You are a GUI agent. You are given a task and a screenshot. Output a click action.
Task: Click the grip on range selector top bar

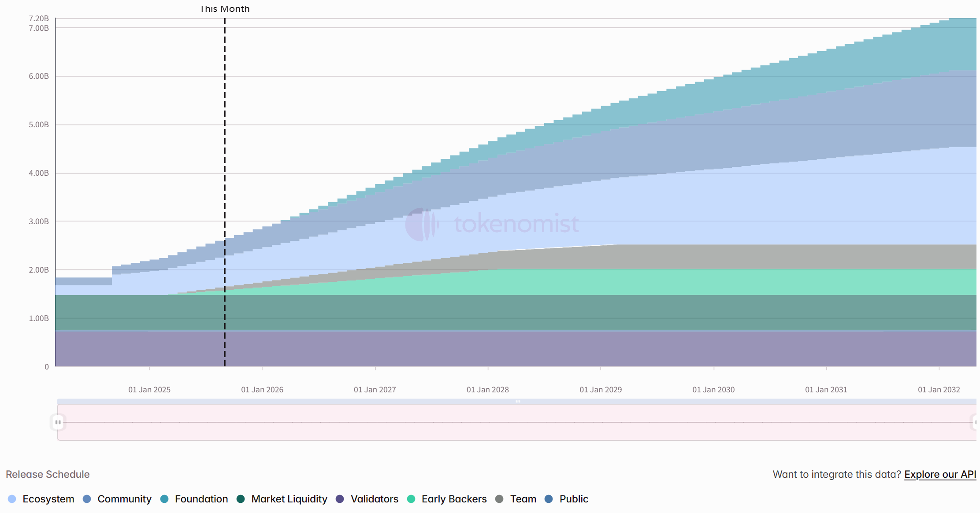click(518, 402)
